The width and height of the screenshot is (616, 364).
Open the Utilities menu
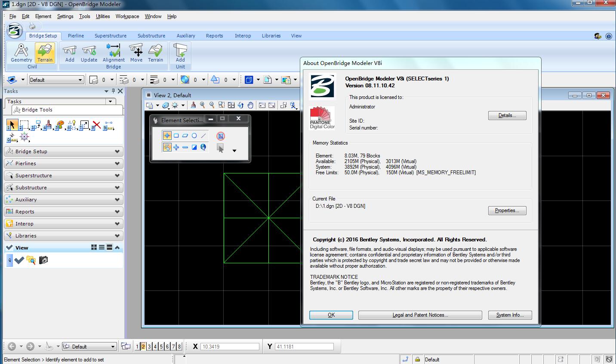coord(103,16)
